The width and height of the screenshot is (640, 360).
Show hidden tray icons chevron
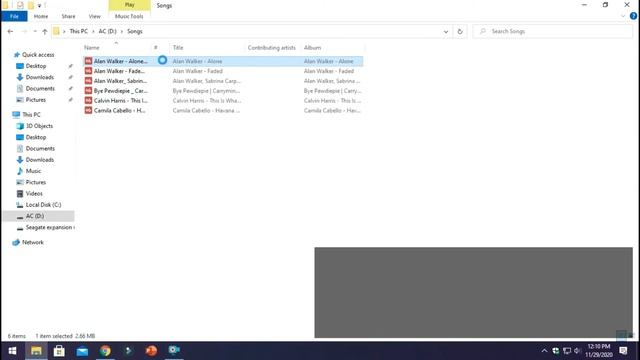tap(544, 351)
